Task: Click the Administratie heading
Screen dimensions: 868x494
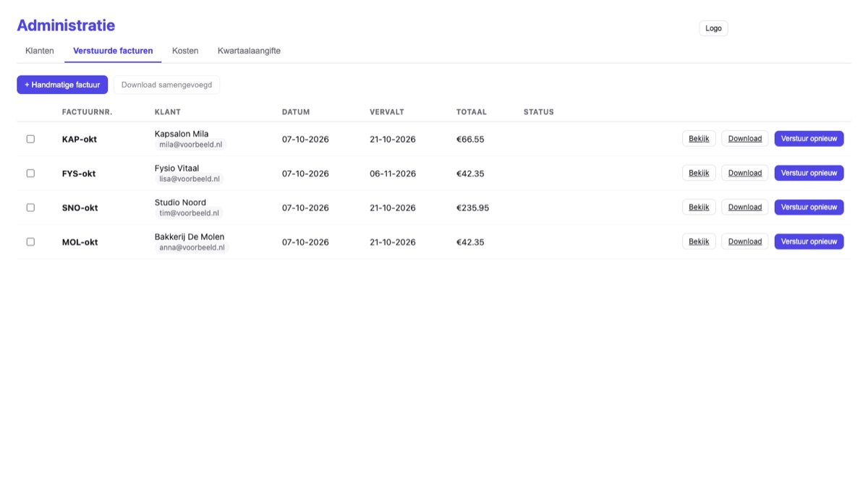Action: (x=66, y=25)
